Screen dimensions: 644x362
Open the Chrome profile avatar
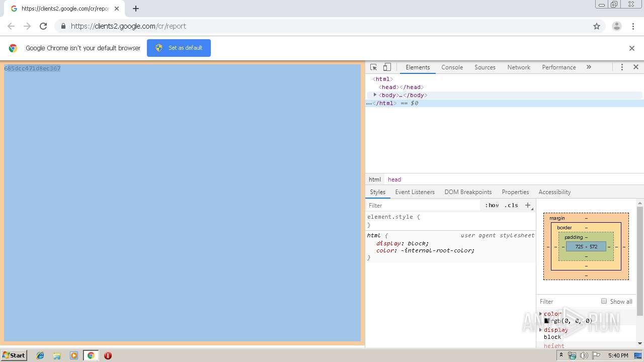617,26
